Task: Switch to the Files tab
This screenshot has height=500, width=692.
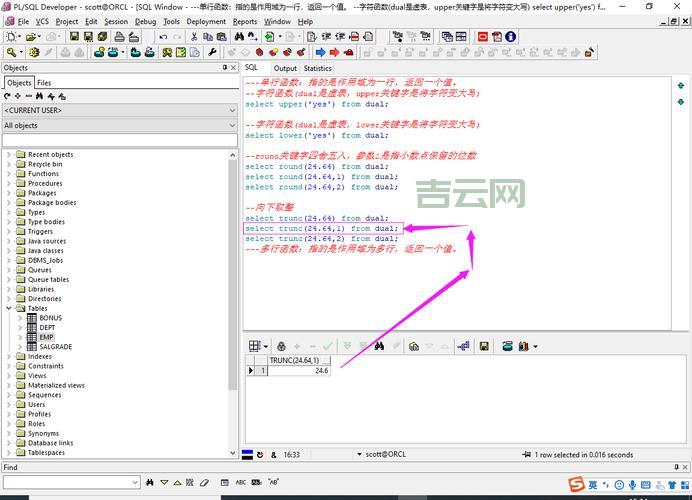Action: [45, 83]
